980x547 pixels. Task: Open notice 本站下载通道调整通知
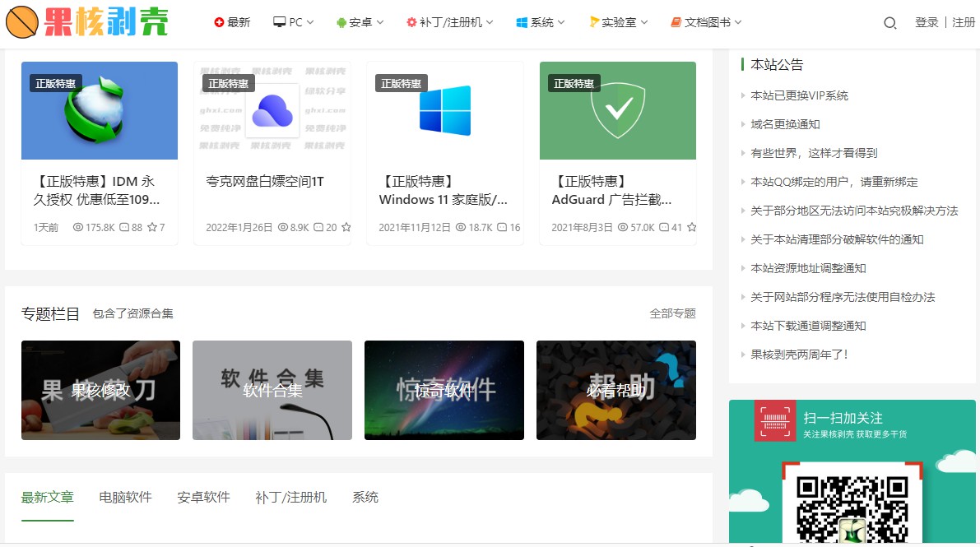pos(808,326)
